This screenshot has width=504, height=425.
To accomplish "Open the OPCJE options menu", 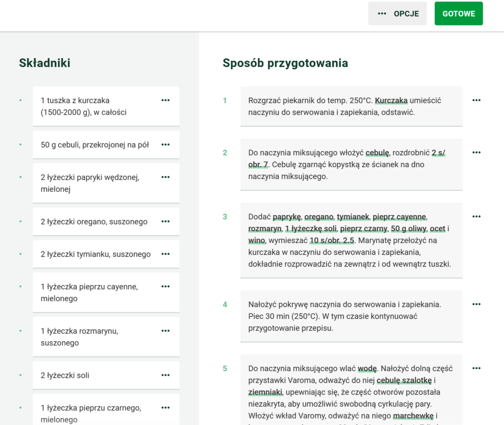I will pyautogui.click(x=397, y=14).
